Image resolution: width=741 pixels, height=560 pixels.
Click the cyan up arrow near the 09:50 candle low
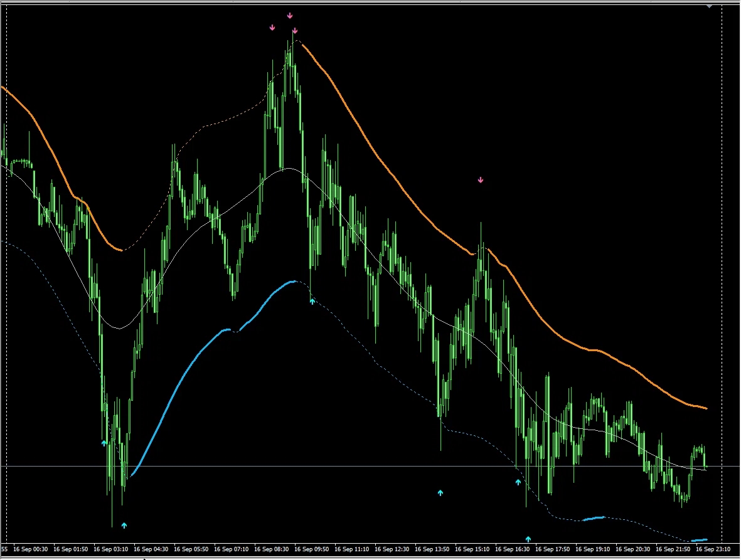[312, 302]
